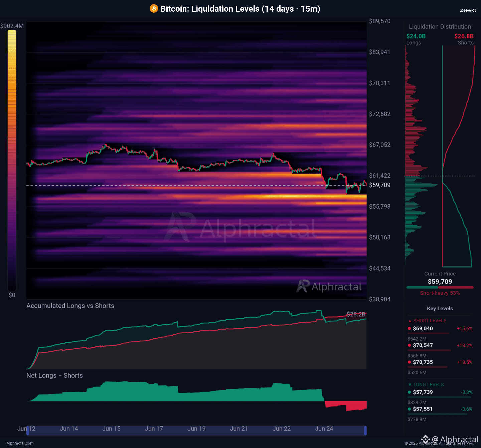Screen dimensions: 481x448
Task: Click the $89,570 price axis label
Action: 380,21
